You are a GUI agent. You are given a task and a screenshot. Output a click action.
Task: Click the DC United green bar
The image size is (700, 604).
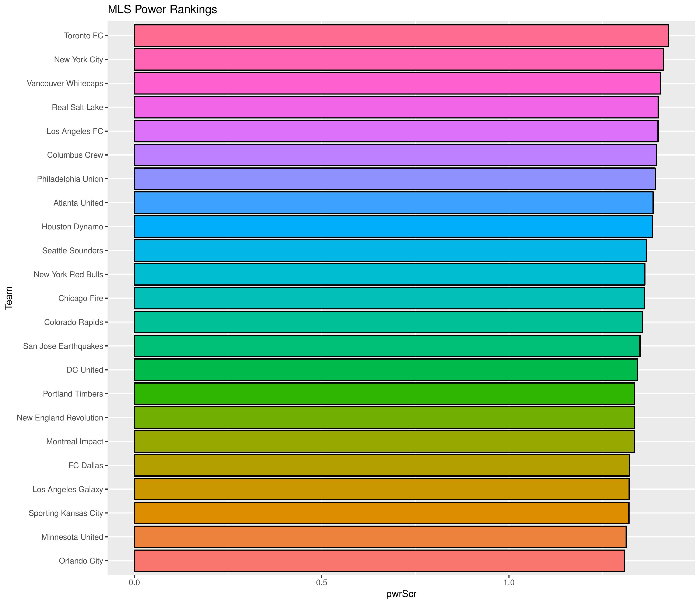[386, 370]
